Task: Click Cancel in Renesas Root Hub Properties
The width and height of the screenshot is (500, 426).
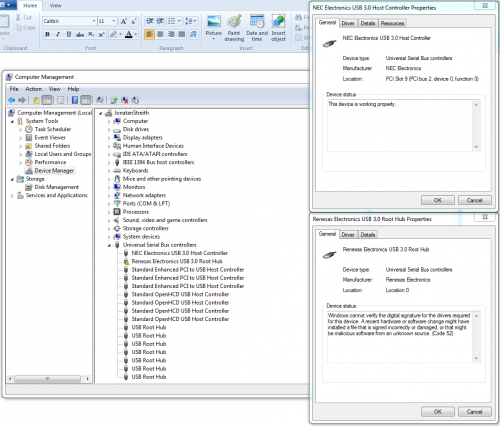Action: 474,412
